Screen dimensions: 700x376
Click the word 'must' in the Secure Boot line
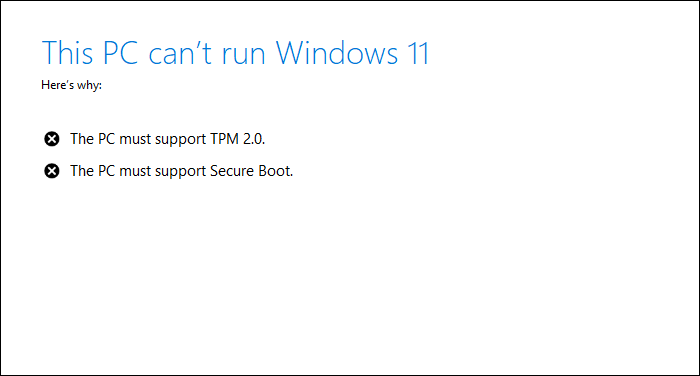[x=135, y=171]
